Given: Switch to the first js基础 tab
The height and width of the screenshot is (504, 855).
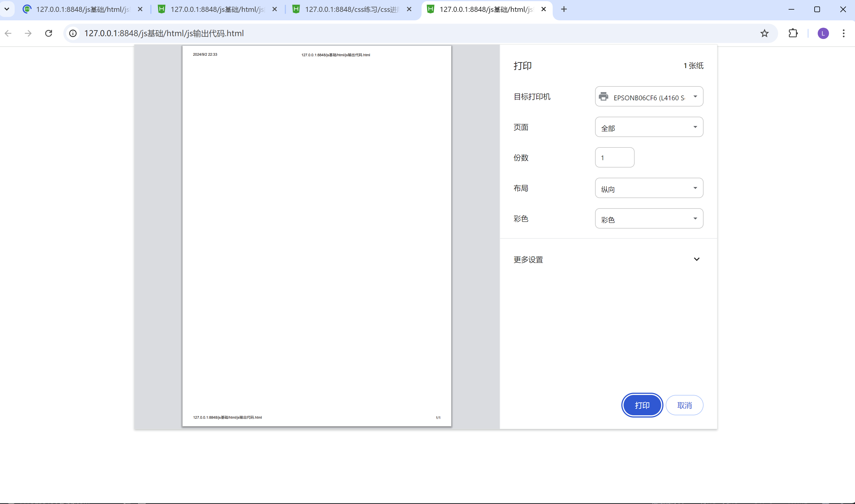Looking at the screenshot, I should (82, 9).
